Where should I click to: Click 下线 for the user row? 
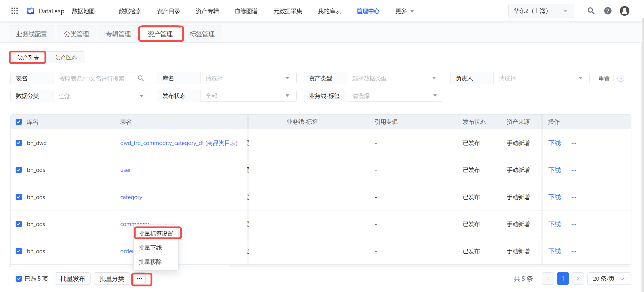tap(554, 170)
